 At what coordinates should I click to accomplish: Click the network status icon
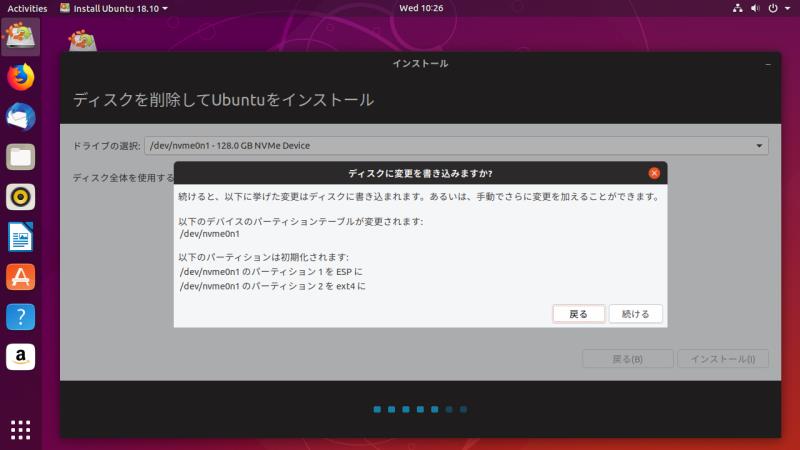tap(737, 8)
